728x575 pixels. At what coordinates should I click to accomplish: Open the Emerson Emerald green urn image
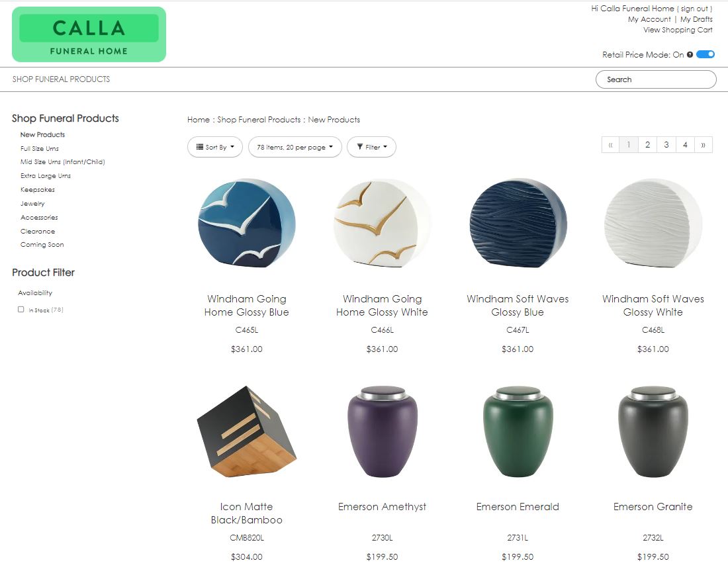click(518, 431)
